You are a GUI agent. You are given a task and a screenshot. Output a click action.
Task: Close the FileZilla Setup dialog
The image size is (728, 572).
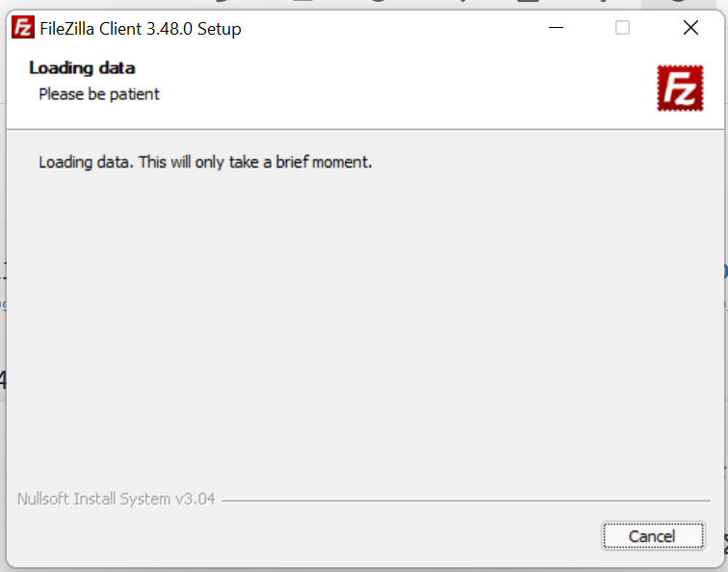(x=689, y=28)
